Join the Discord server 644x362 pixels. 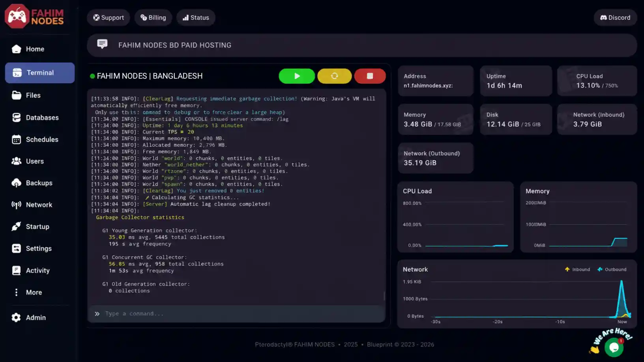coord(615,18)
